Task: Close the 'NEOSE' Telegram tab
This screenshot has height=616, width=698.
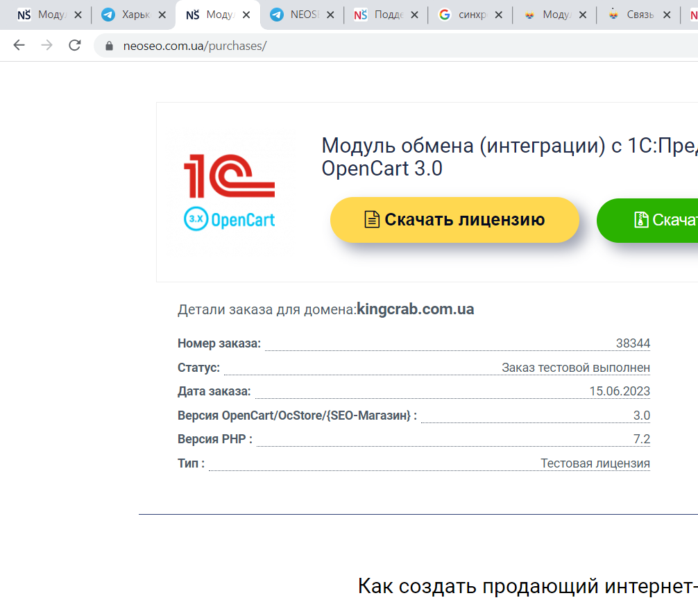Action: coord(330,15)
